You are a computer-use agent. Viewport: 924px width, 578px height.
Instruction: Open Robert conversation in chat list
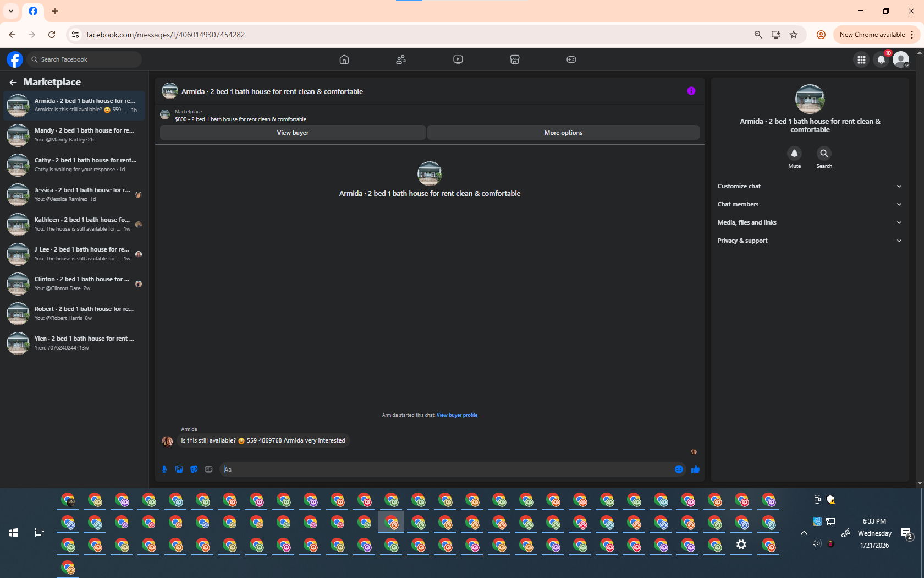click(x=74, y=313)
